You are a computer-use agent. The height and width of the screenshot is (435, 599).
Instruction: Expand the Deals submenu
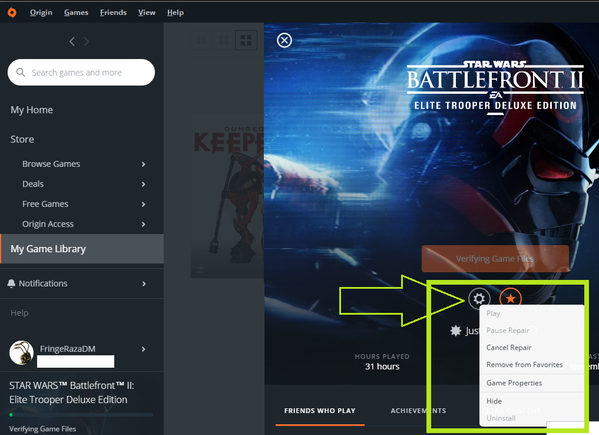(x=143, y=184)
